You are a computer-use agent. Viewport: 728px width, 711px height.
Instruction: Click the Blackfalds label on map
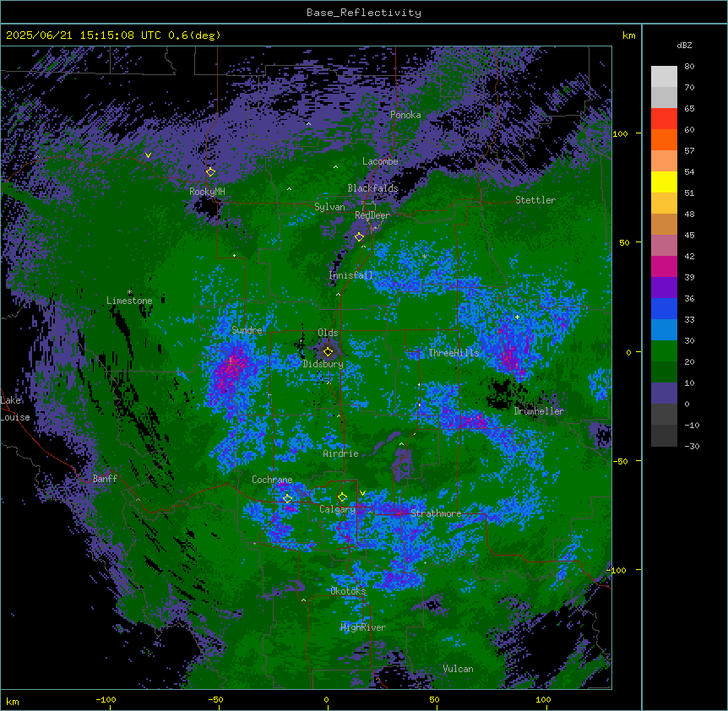(372, 188)
